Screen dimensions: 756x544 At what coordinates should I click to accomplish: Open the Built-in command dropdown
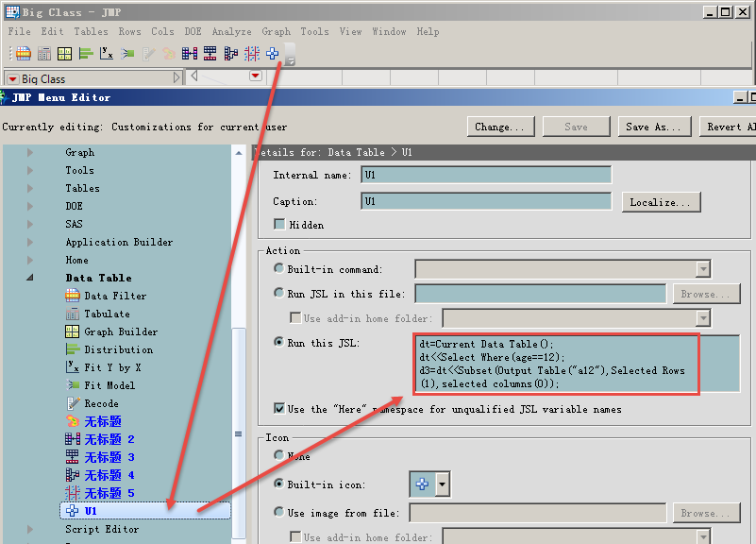coord(703,269)
